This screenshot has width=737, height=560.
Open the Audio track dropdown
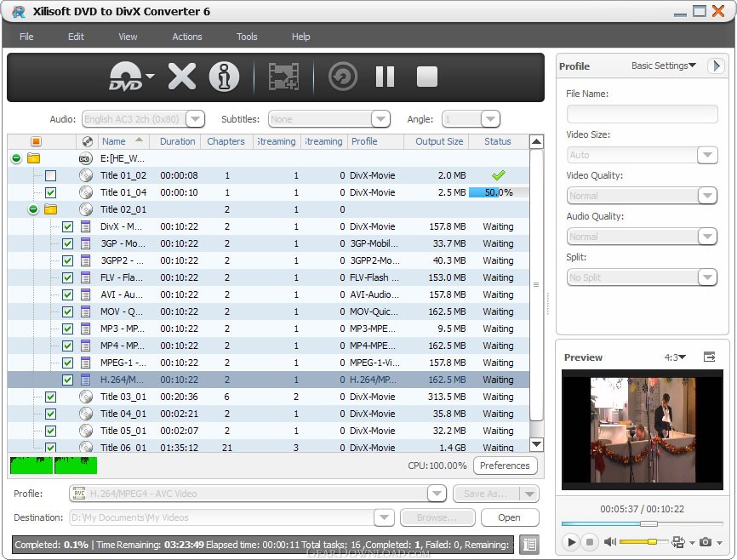[195, 119]
